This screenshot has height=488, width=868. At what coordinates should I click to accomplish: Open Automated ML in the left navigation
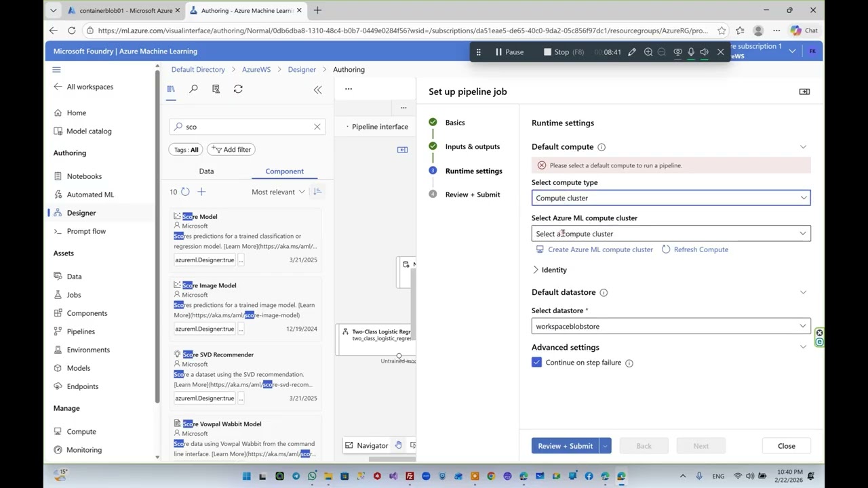click(x=90, y=195)
